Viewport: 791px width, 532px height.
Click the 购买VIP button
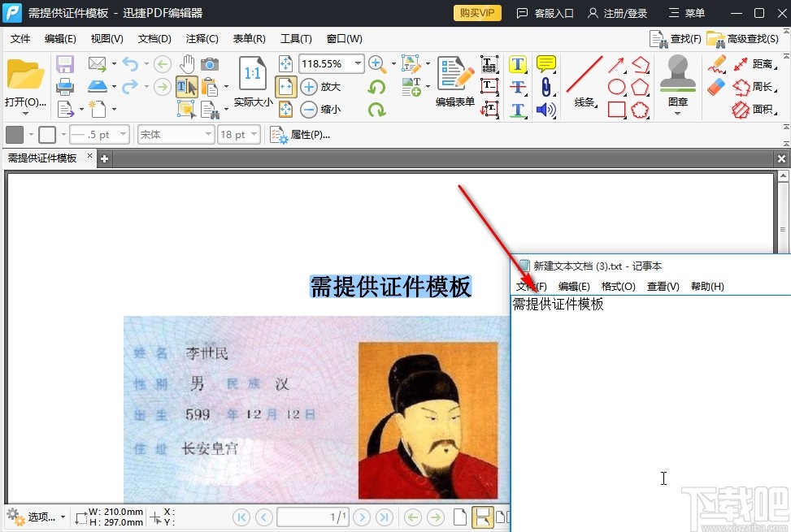point(476,13)
